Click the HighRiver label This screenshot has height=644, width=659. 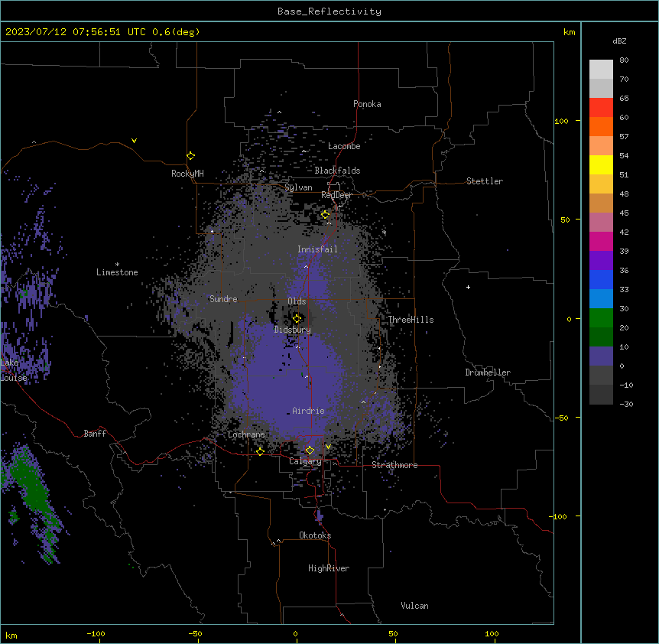coord(329,568)
